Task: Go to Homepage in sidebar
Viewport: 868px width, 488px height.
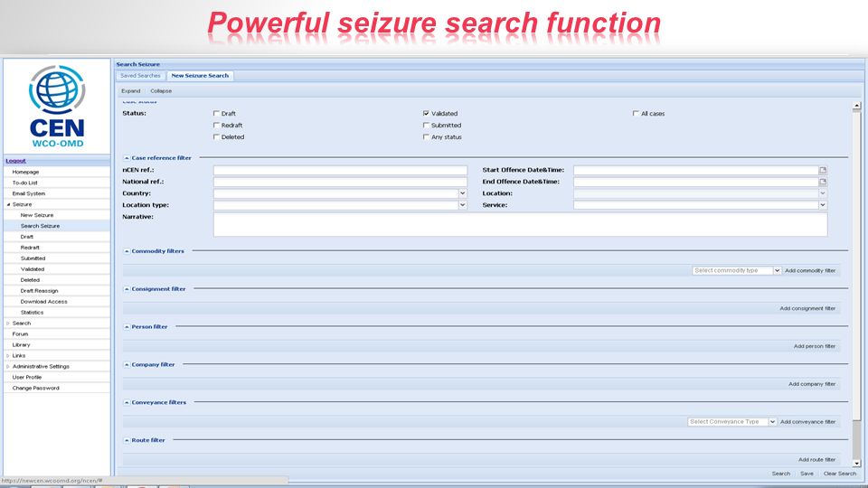Action: (25, 172)
